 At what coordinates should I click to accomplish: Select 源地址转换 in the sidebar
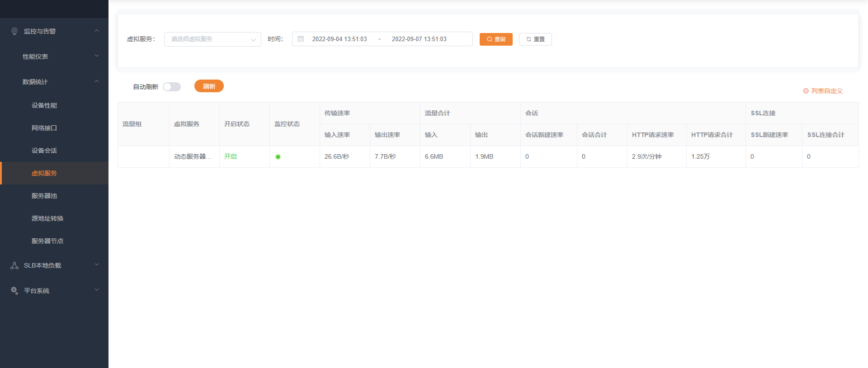[47, 218]
